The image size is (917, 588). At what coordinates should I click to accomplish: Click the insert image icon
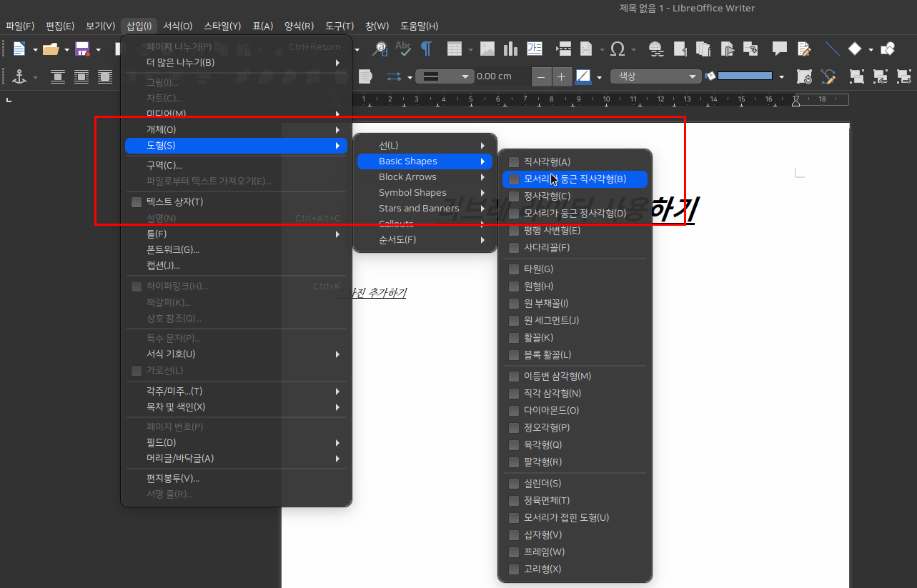pyautogui.click(x=487, y=49)
